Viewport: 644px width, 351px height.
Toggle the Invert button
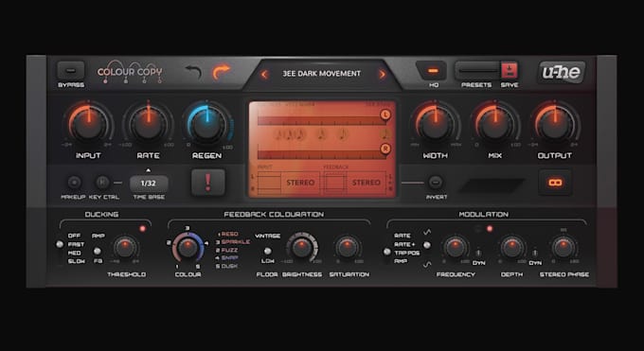[436, 182]
